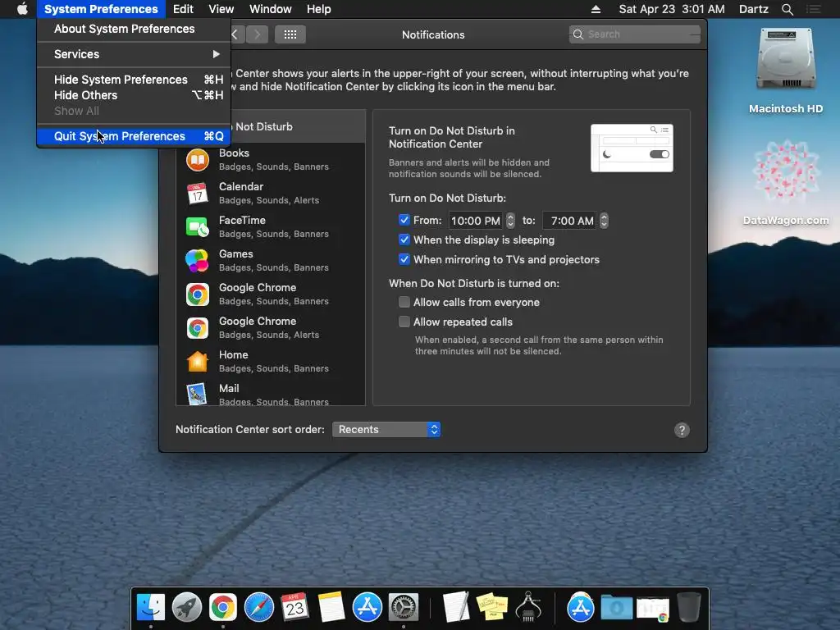Open Notification Center icon in menu bar
Screen dimensions: 840x630
[x=814, y=9]
